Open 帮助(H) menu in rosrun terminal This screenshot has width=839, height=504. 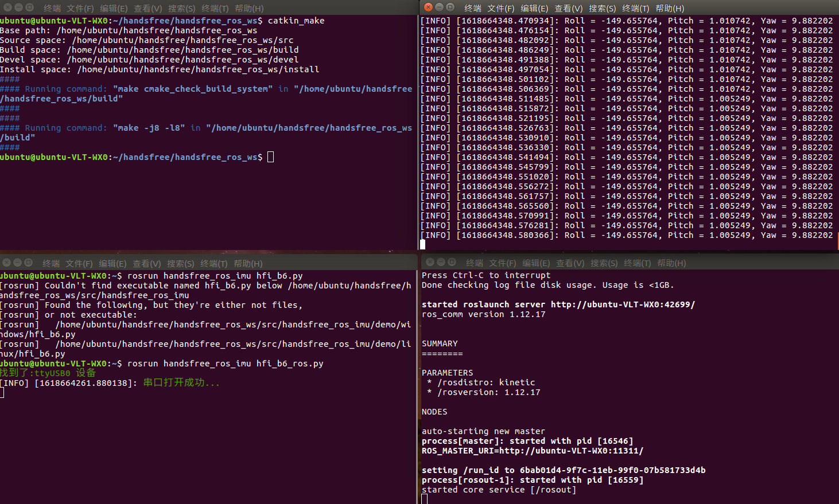point(248,263)
